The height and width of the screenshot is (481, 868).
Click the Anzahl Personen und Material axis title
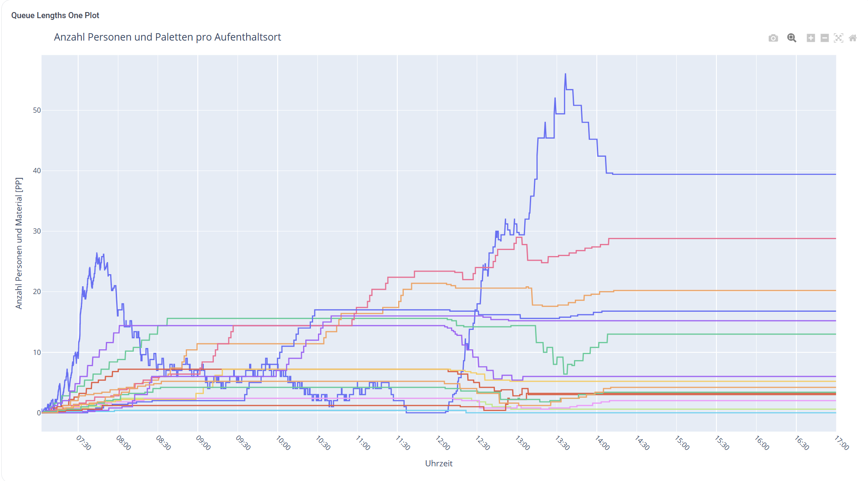pyautogui.click(x=19, y=243)
